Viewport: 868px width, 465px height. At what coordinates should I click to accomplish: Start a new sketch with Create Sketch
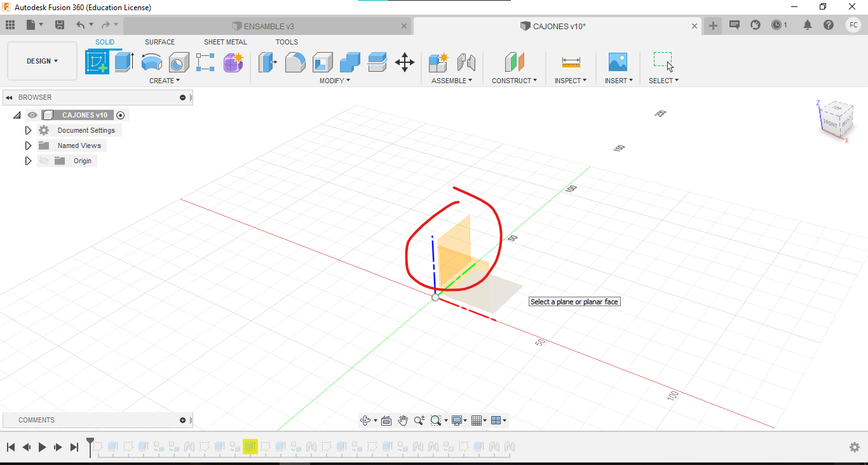[97, 62]
